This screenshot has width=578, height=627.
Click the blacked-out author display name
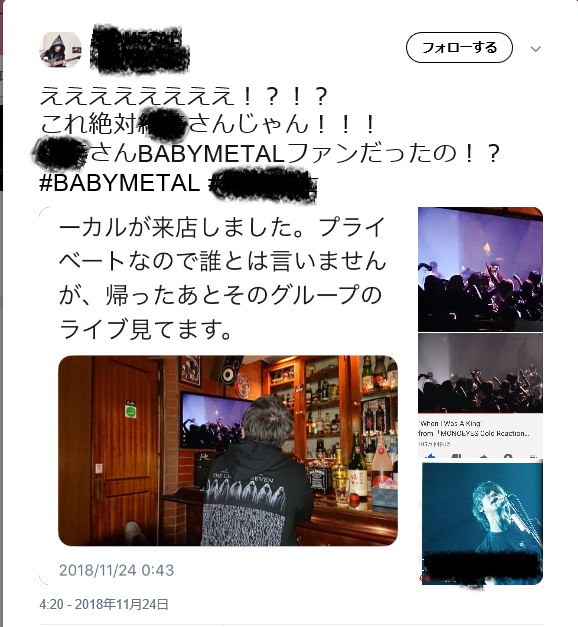point(139,50)
